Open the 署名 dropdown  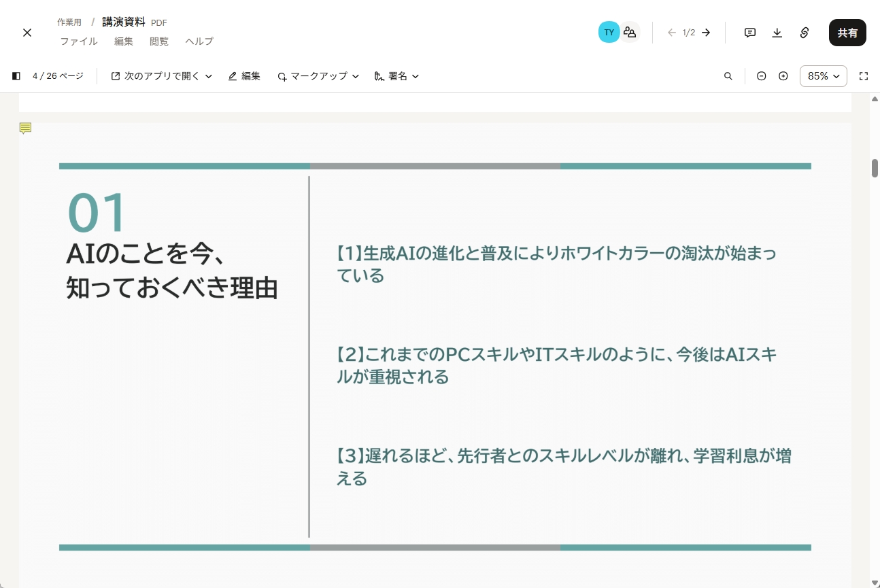pos(396,76)
